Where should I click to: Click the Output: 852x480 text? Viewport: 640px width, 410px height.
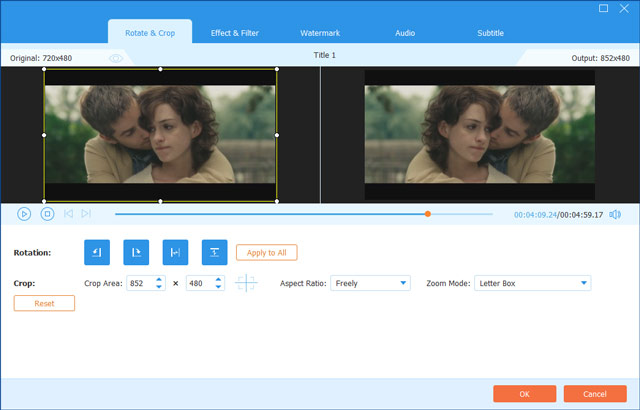pos(600,58)
